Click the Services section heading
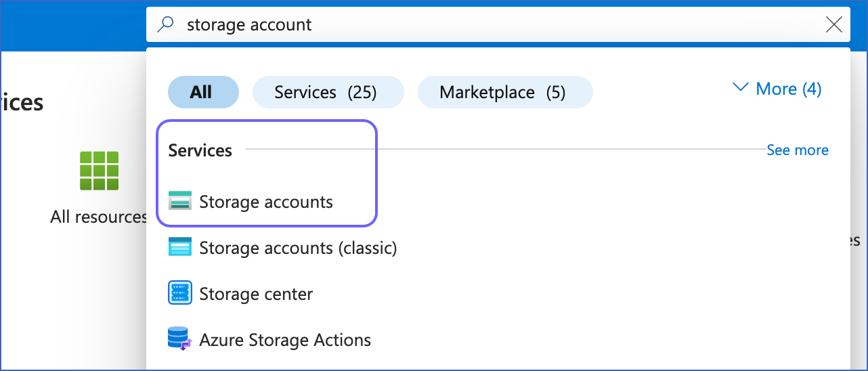This screenshot has height=371, width=868. (200, 150)
